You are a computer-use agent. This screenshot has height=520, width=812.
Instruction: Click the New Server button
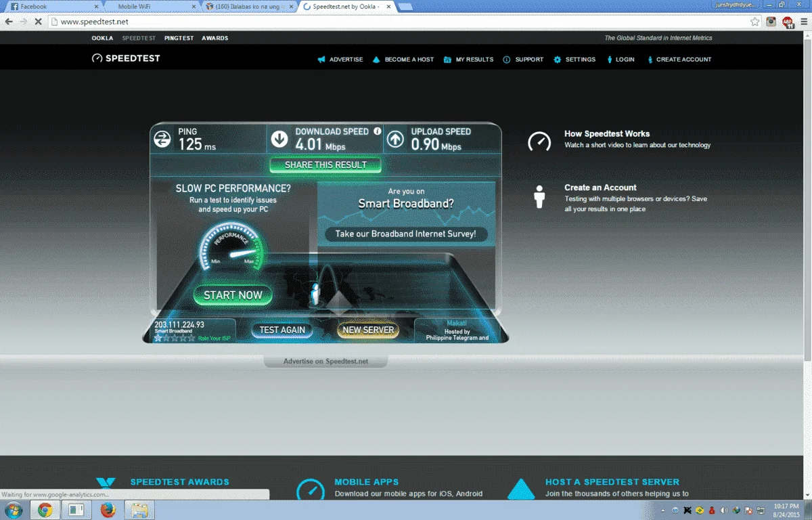pyautogui.click(x=368, y=330)
